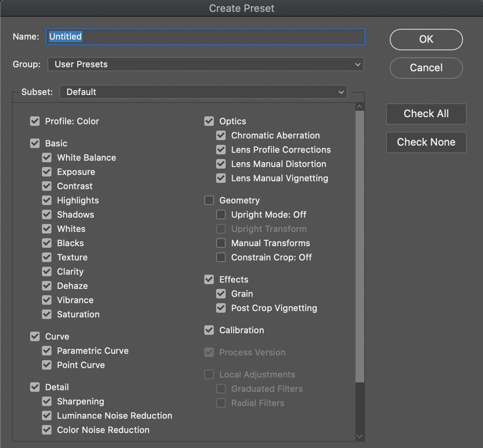Open the Subset dropdown (Default)
This screenshot has width=483, height=448.
203,92
